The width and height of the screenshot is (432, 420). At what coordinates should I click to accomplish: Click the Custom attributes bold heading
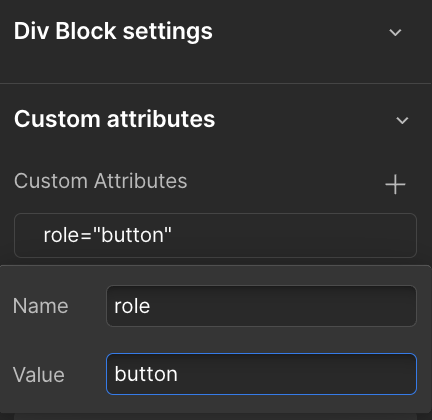point(114,119)
